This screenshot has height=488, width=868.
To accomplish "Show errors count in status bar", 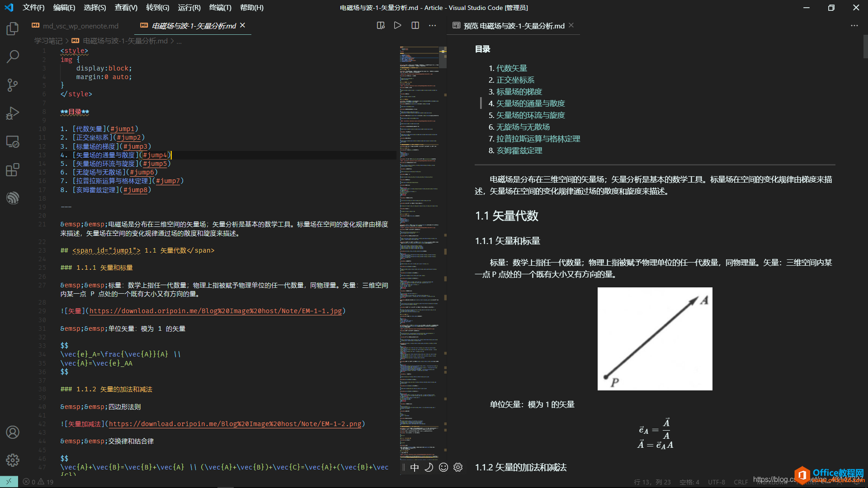I will (x=29, y=482).
